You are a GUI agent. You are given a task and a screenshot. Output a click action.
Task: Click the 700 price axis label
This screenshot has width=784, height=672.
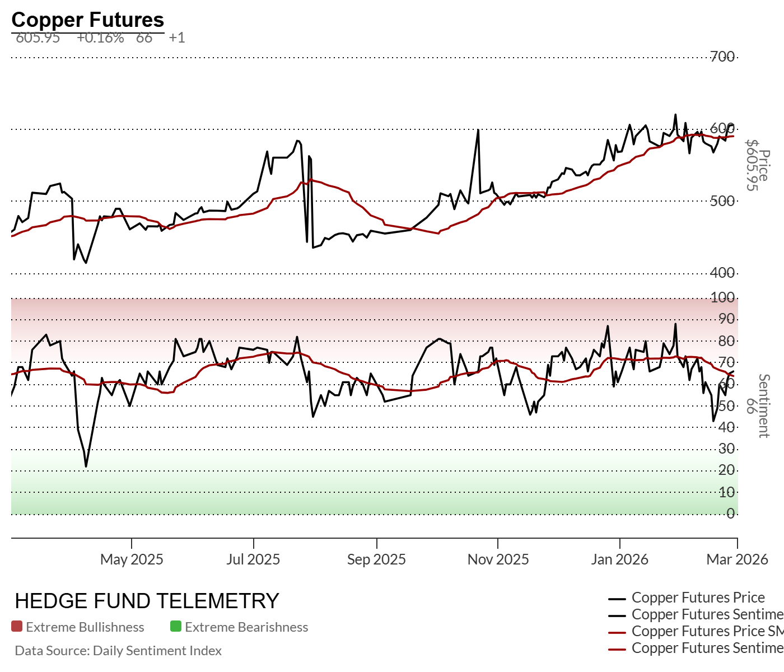(x=722, y=57)
